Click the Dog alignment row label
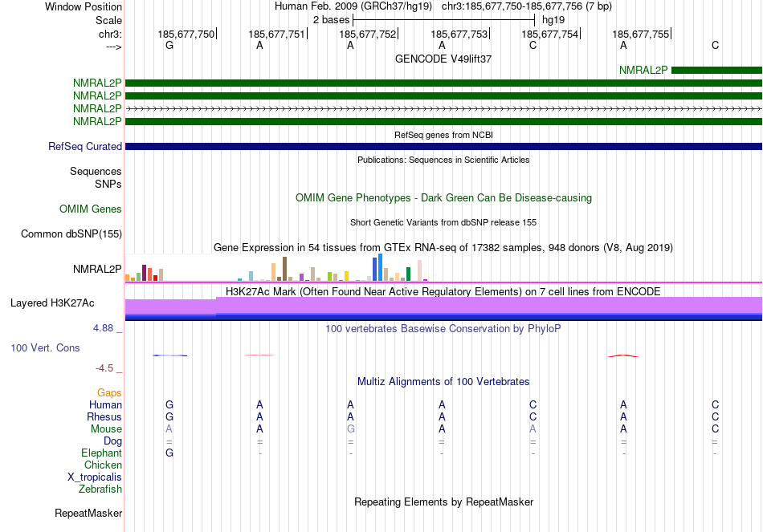The width and height of the screenshot is (763, 532). [112, 441]
